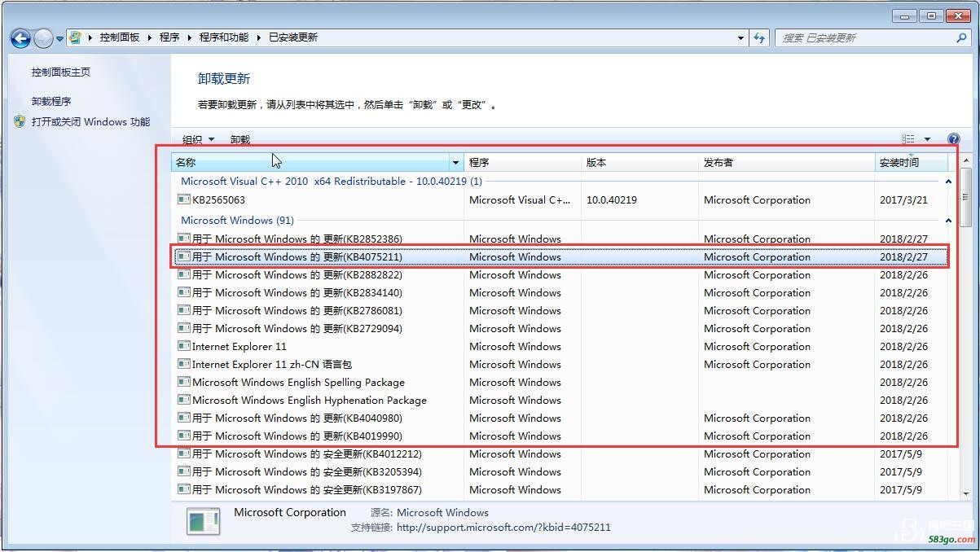Open Help with the question mark icon
Image resolution: width=980 pixels, height=552 pixels.
(x=954, y=139)
